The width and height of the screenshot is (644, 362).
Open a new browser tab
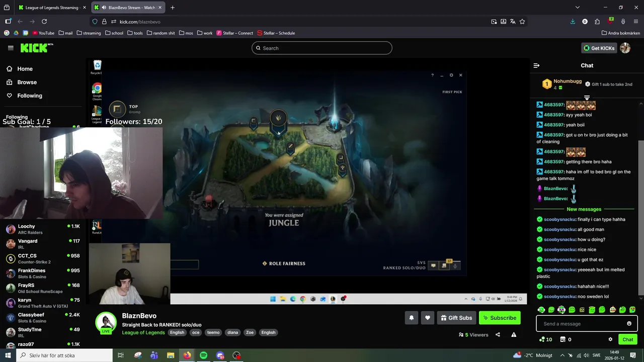tap(173, 8)
